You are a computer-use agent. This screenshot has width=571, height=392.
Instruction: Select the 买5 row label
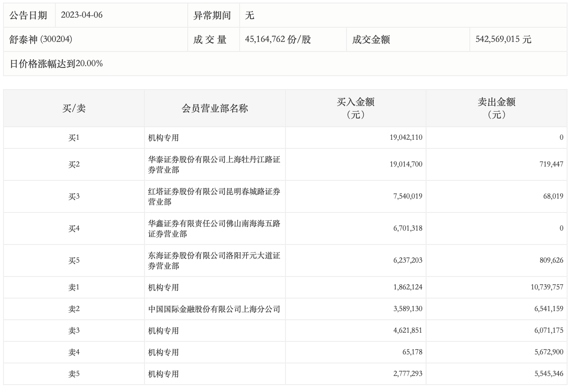[x=74, y=260]
